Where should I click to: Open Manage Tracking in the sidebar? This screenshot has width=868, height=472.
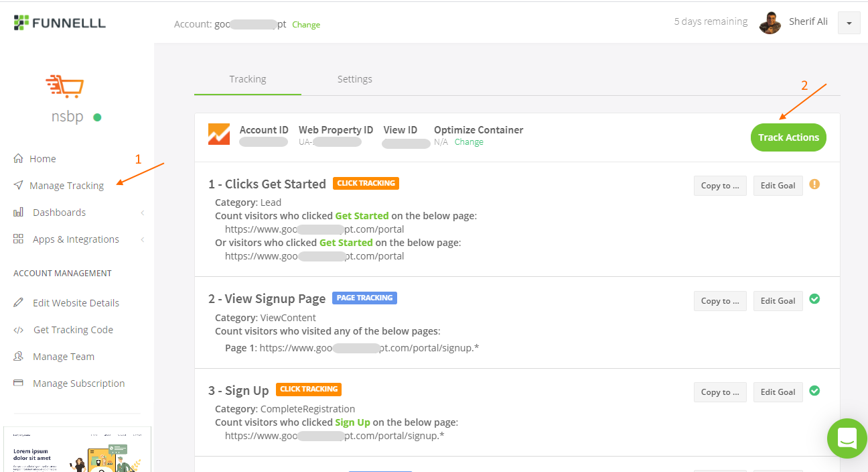pos(66,186)
